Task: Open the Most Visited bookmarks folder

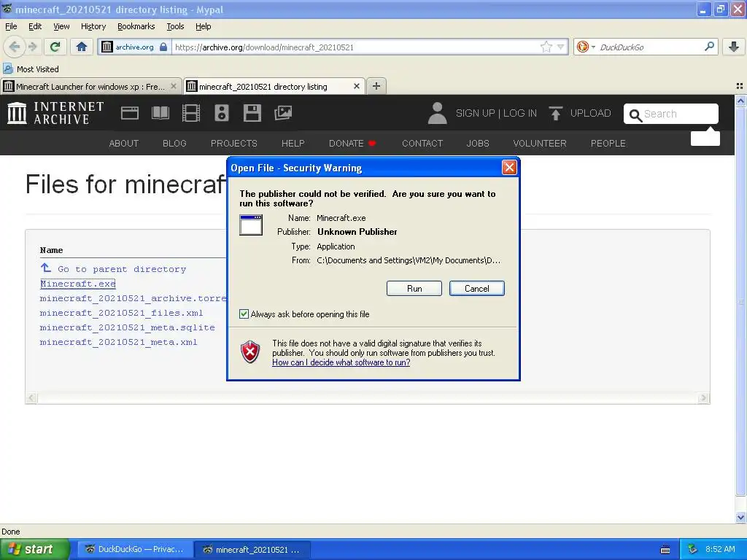Action: 31,69
